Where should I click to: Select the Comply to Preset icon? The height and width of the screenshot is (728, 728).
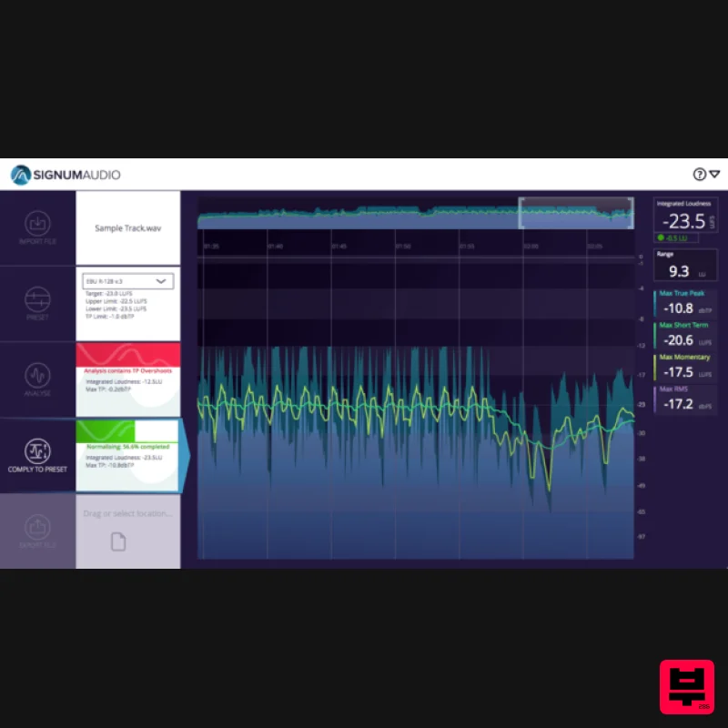(36, 452)
